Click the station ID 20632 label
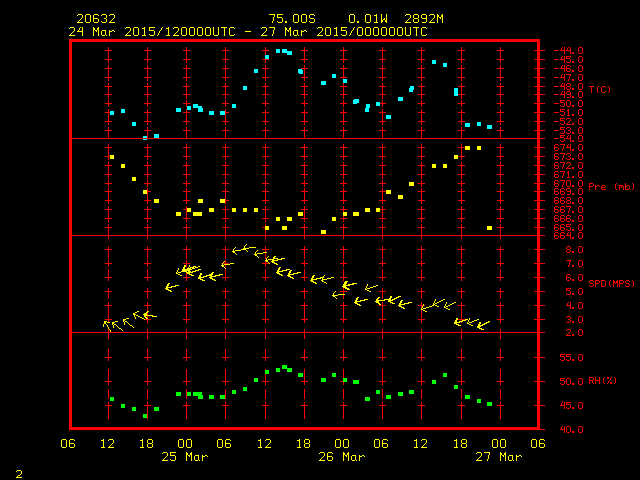The height and width of the screenshot is (480, 640). click(x=96, y=19)
